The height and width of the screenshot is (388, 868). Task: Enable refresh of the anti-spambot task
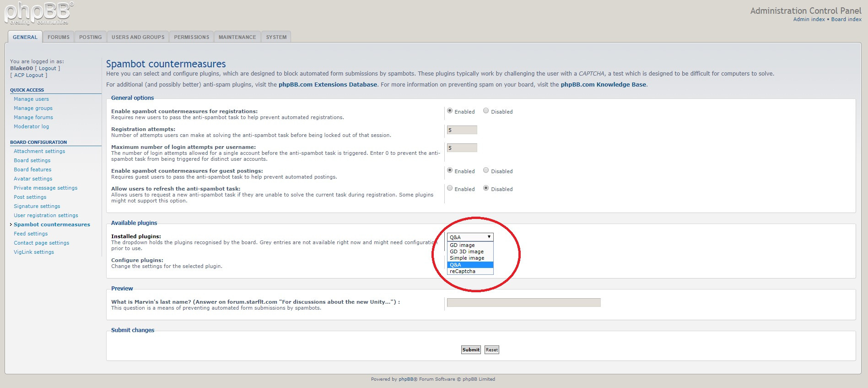(x=450, y=188)
